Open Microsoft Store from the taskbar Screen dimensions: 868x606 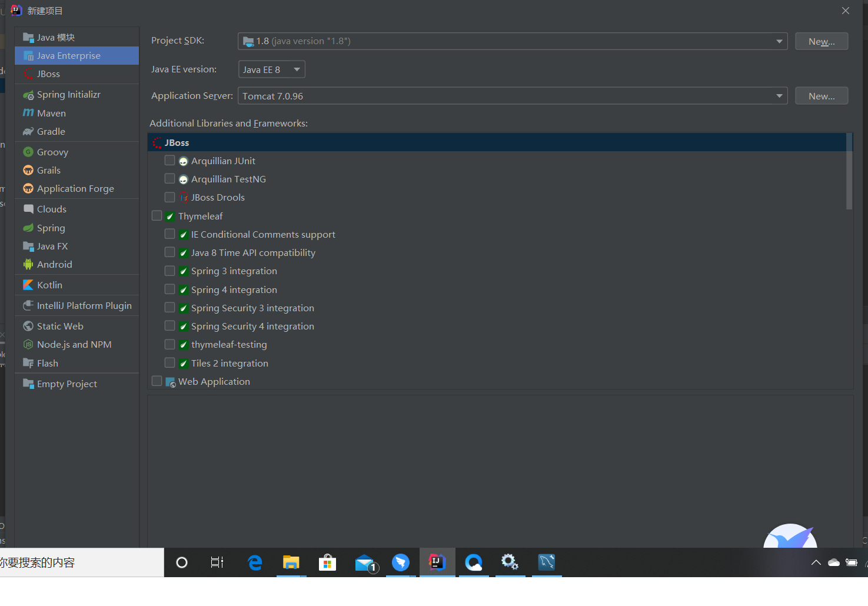click(x=327, y=563)
